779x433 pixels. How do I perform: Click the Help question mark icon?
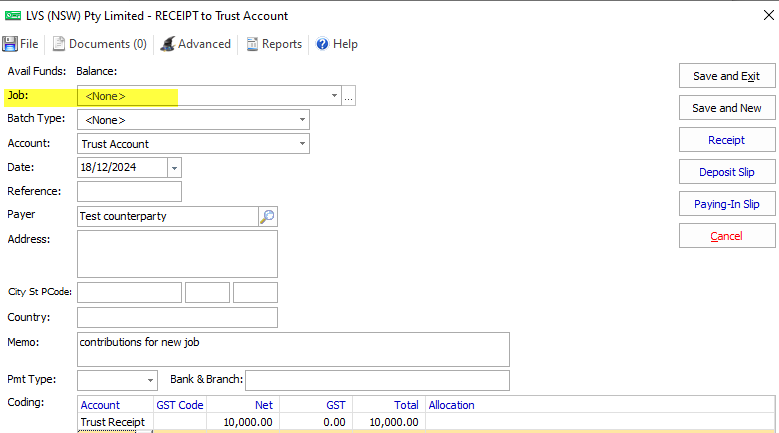(322, 44)
